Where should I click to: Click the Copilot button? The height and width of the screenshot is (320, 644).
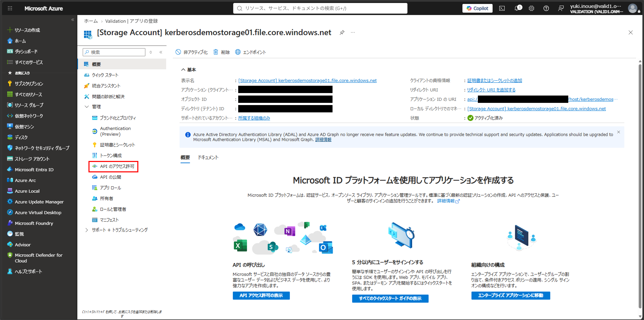point(477,8)
